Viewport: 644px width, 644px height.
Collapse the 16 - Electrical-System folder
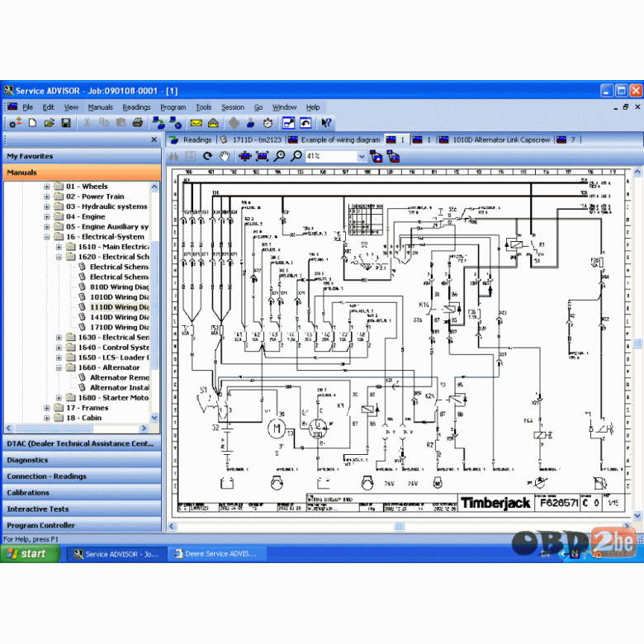pyautogui.click(x=47, y=237)
